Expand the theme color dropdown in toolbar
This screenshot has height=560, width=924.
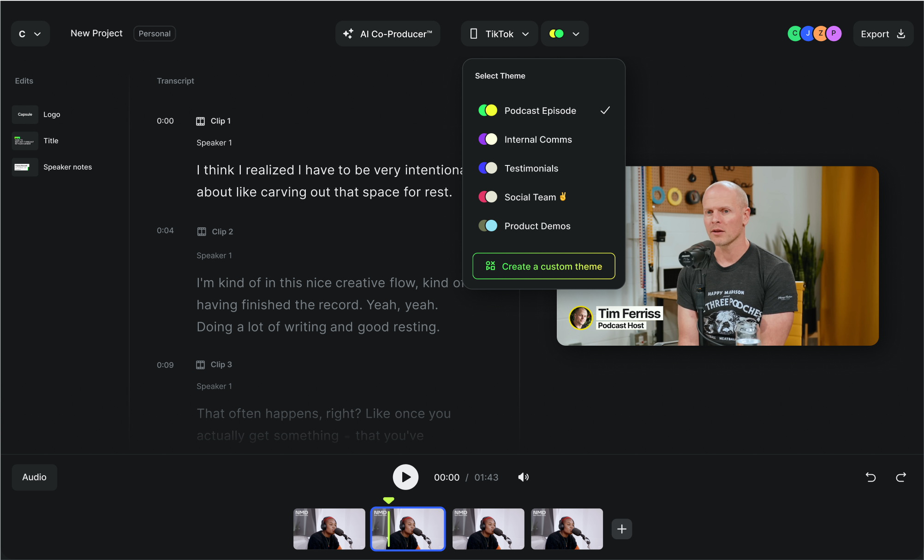tap(576, 34)
